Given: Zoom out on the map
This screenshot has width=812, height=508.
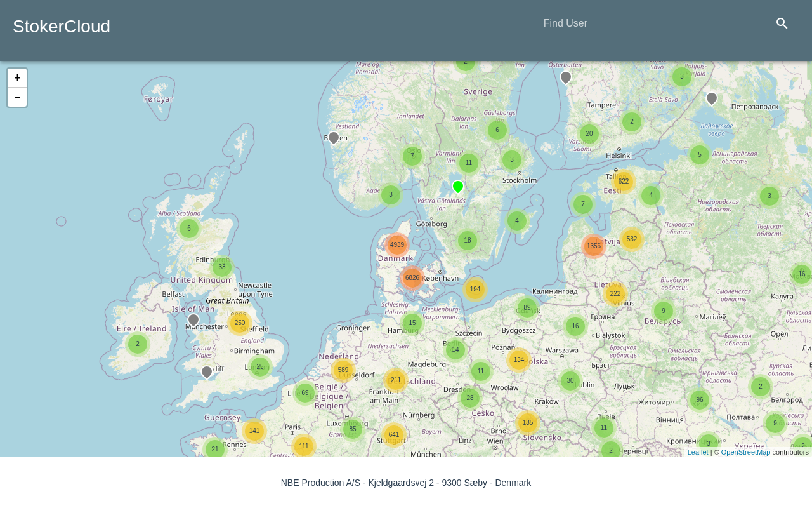Looking at the screenshot, I should click(x=17, y=97).
